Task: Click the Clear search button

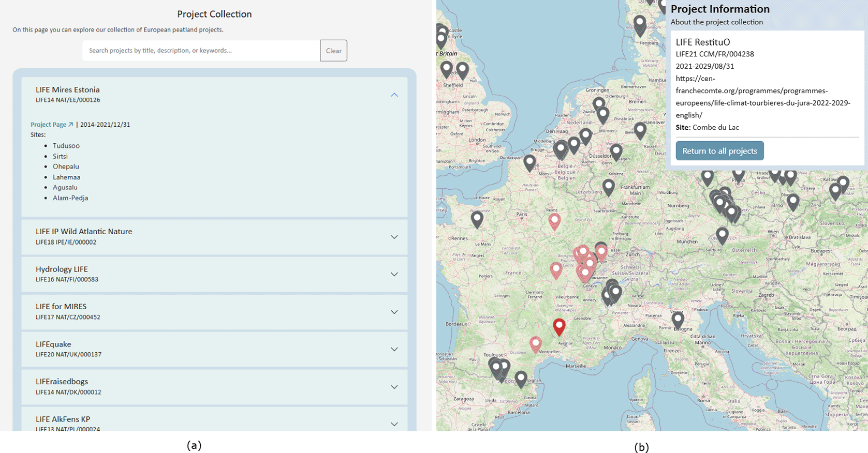Action: tap(333, 51)
